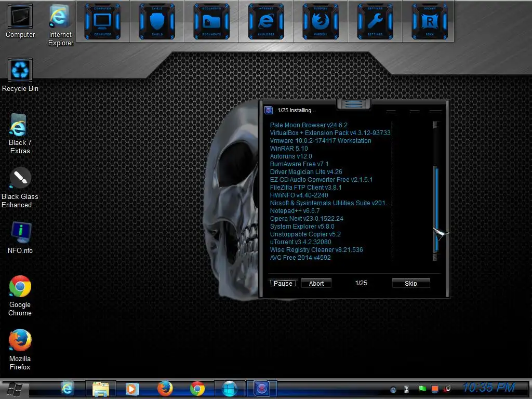Viewport: 532px width, 399px height.
Task: Select EZ CD Audio Converter Free entry
Action: (x=321, y=179)
